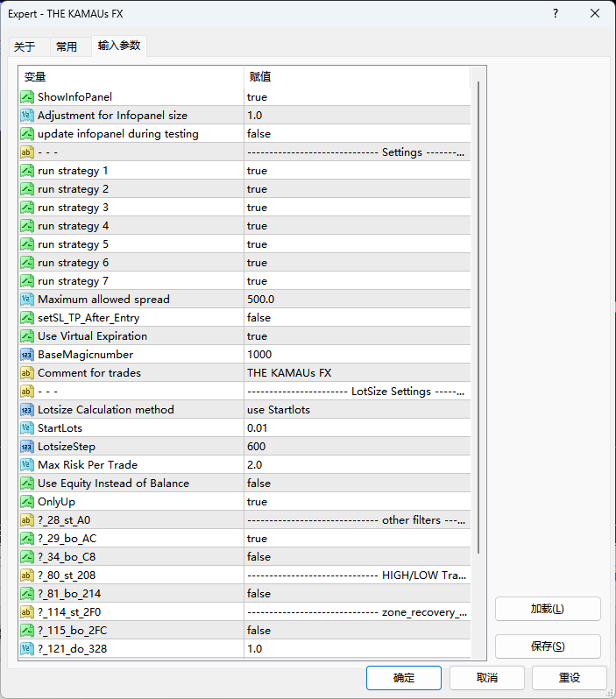Click the BaseMagicnumber integer type icon
The width and height of the screenshot is (616, 699).
27,355
